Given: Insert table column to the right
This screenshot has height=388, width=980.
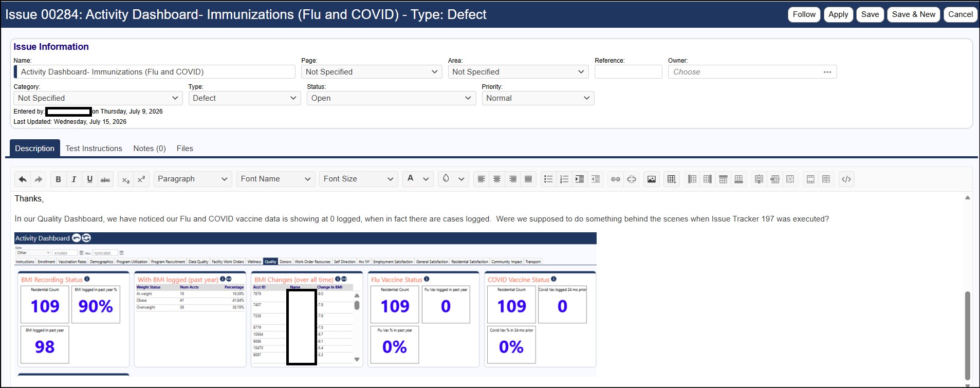Looking at the screenshot, I should tap(708, 179).
